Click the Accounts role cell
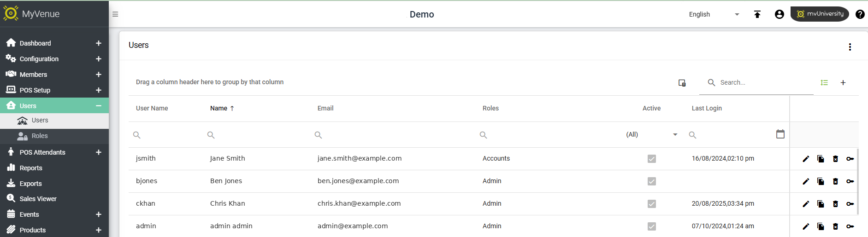868x237 pixels. tap(496, 158)
